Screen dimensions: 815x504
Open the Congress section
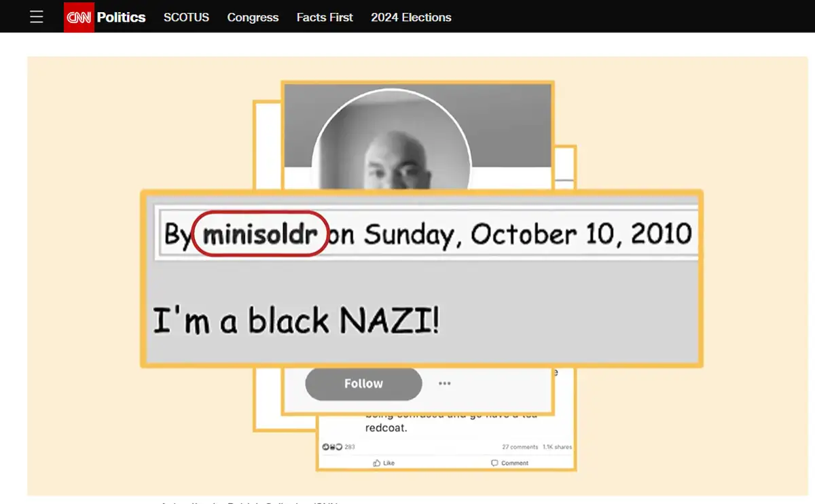tap(253, 17)
